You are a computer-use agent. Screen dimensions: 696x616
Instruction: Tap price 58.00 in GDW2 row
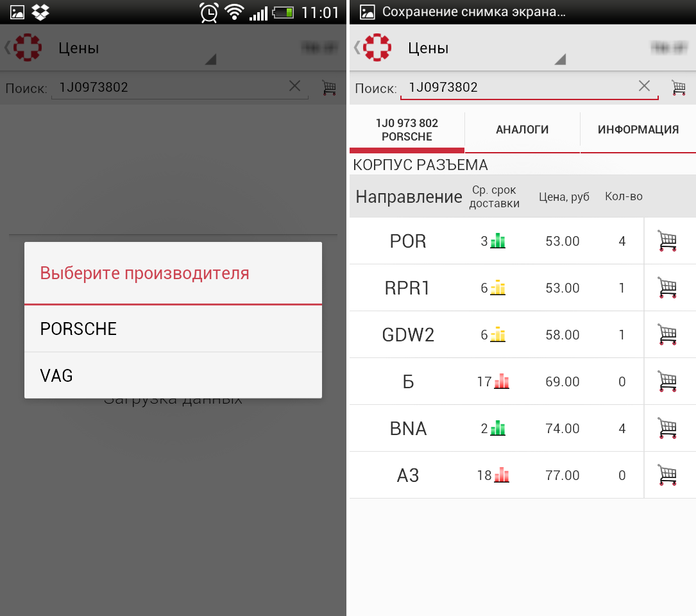[563, 334]
